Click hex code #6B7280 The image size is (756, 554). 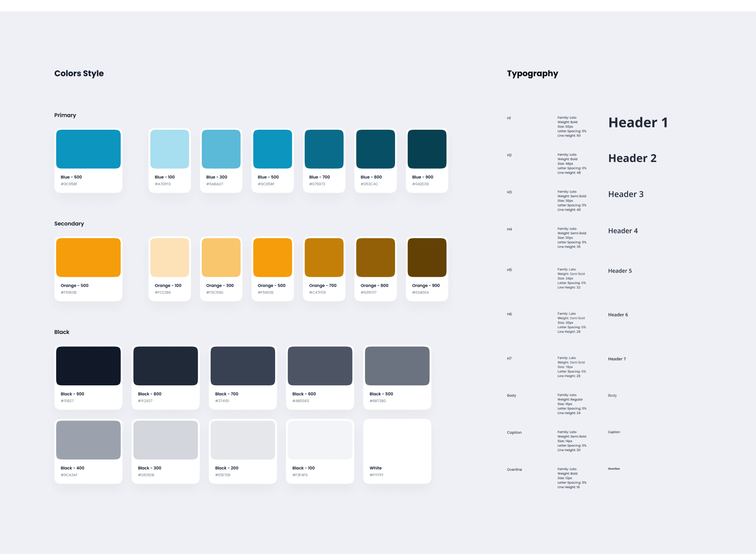(378, 401)
